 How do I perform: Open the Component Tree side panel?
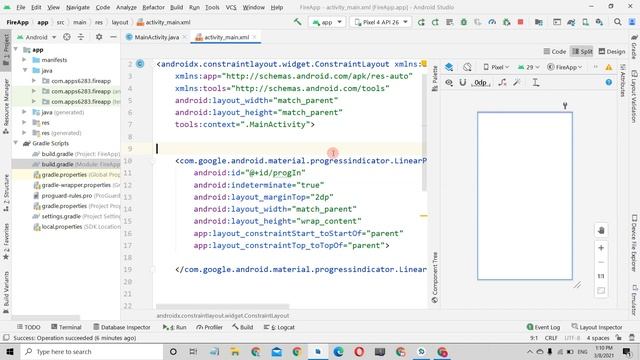[435, 278]
